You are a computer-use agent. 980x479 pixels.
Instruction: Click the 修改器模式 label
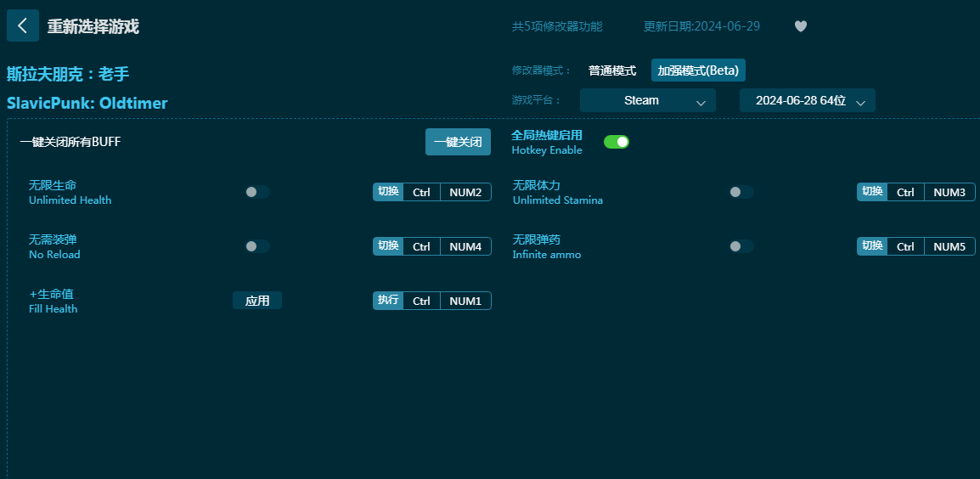coord(542,70)
